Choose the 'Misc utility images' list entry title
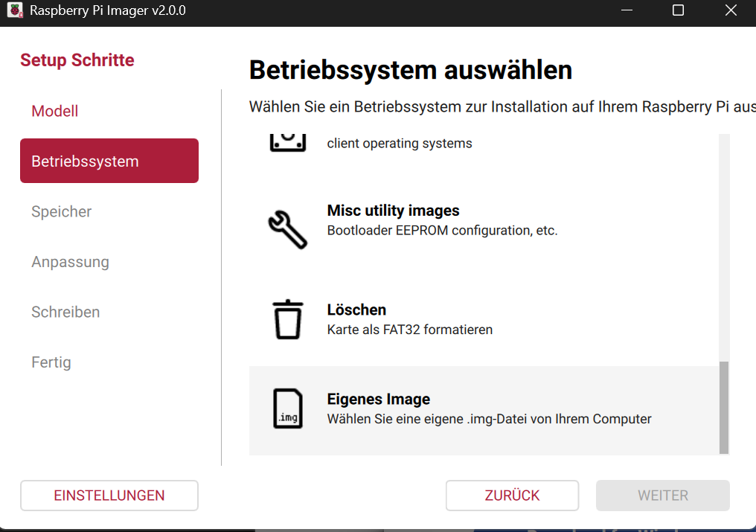Screen dimensions: 756x532 393,211
